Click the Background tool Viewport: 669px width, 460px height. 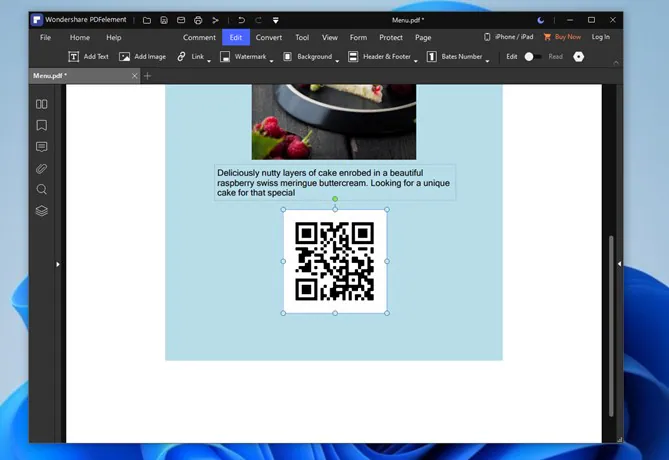[x=308, y=56]
